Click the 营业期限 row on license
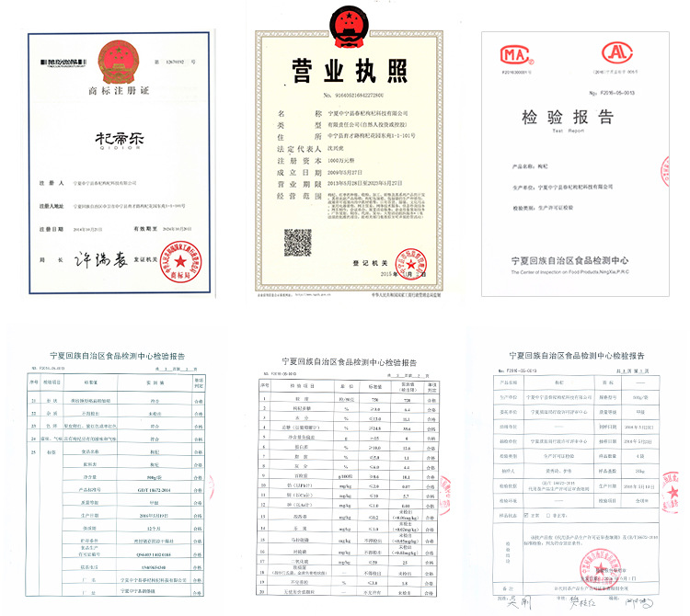690x616 pixels. tap(339, 184)
